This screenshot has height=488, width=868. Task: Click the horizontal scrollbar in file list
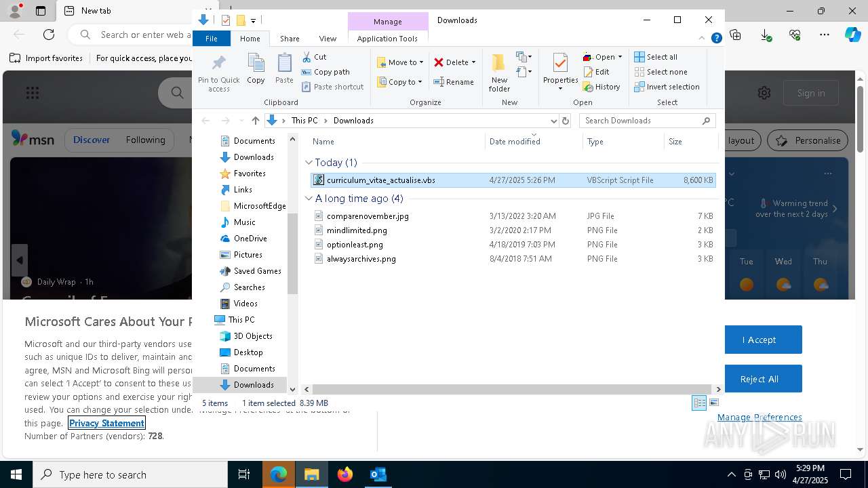(512, 389)
